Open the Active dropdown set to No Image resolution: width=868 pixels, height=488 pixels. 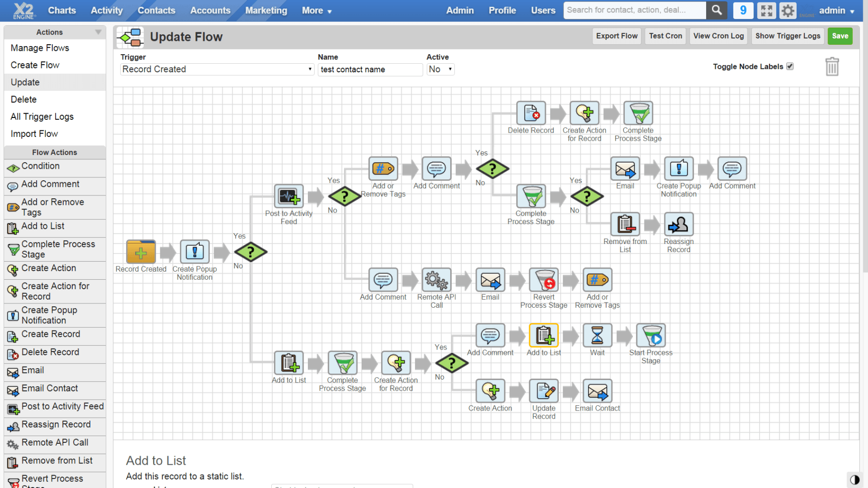click(440, 69)
